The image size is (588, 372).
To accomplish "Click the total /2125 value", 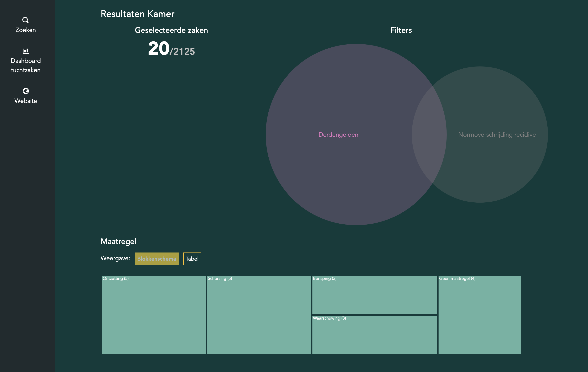I will 182,52.
